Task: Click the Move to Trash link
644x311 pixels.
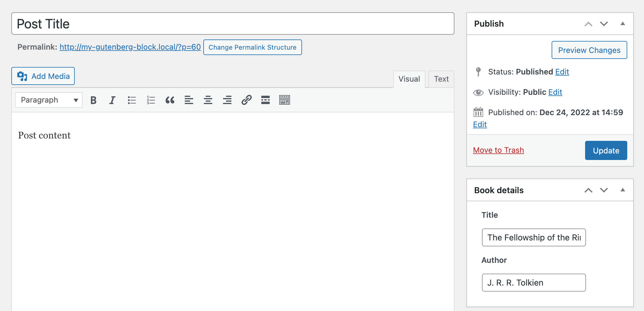Action: click(498, 150)
